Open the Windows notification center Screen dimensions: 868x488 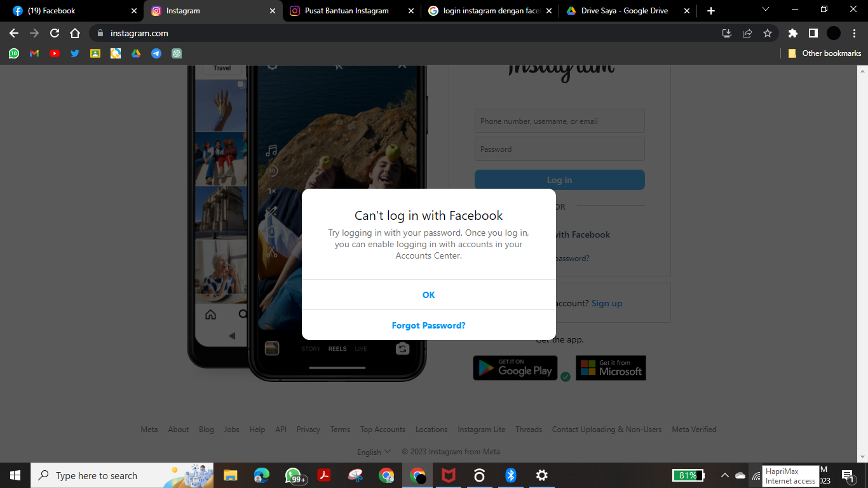(x=847, y=475)
